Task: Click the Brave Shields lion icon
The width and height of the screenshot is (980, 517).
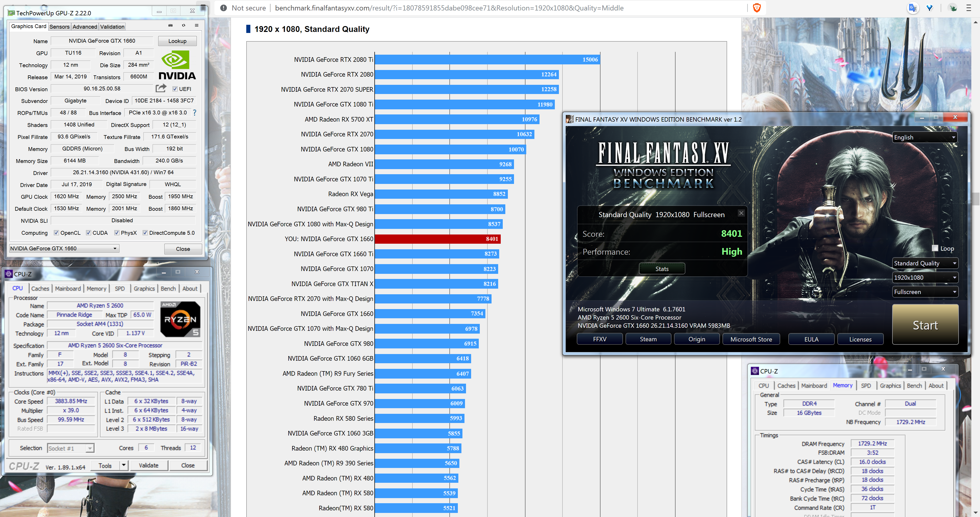Action: [x=757, y=8]
